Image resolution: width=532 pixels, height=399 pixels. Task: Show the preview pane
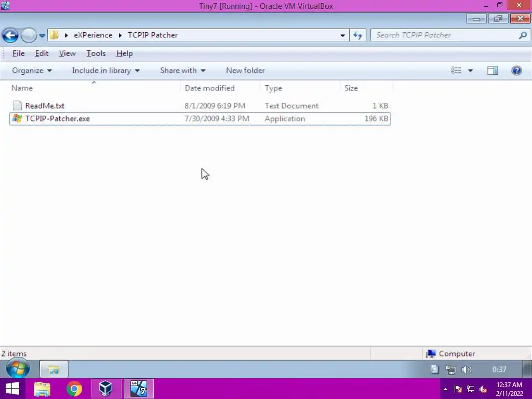tap(493, 71)
